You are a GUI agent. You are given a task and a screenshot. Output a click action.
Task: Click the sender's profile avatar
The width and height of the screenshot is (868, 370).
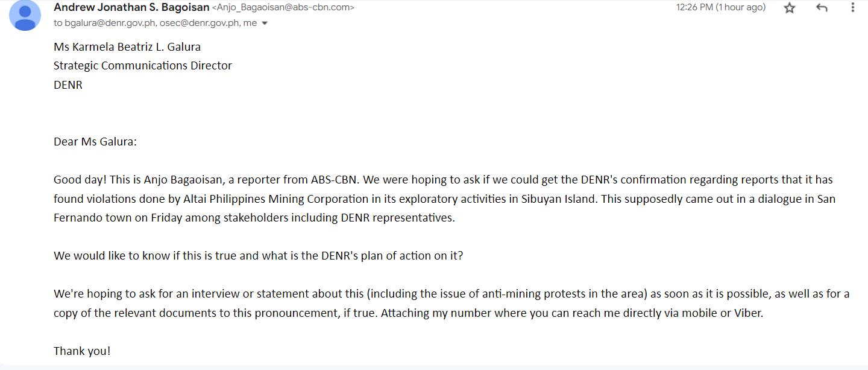coord(25,16)
